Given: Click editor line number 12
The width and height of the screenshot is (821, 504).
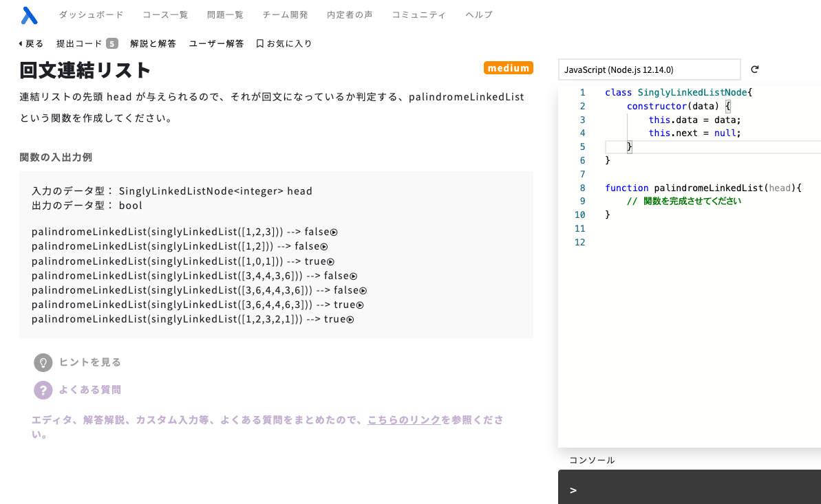Looking at the screenshot, I should coord(579,242).
